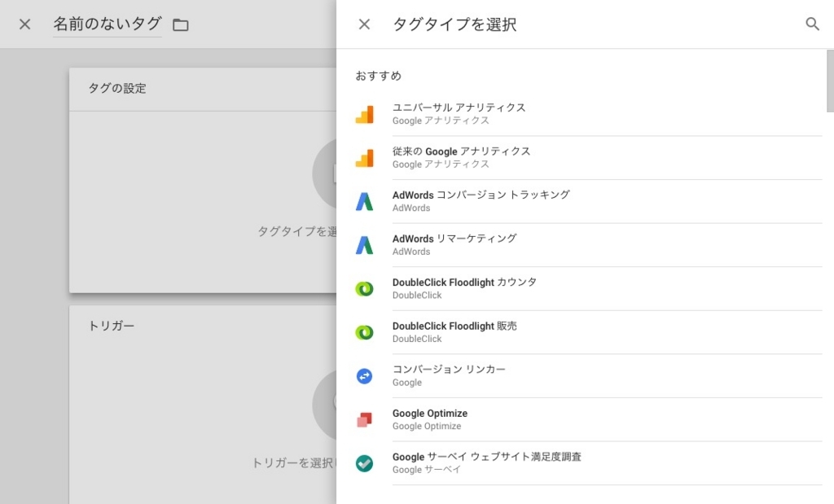Select Universal Analytics orange chart icon
Image resolution: width=834 pixels, height=504 pixels.
coord(364,114)
